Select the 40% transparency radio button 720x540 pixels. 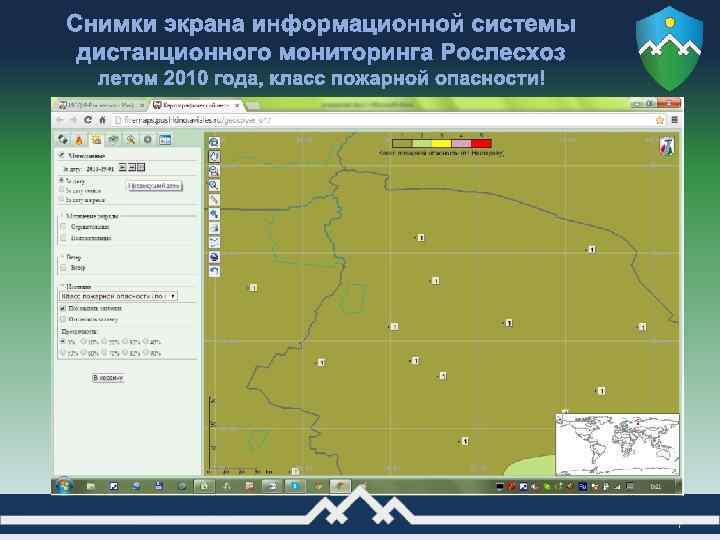[x=146, y=342]
